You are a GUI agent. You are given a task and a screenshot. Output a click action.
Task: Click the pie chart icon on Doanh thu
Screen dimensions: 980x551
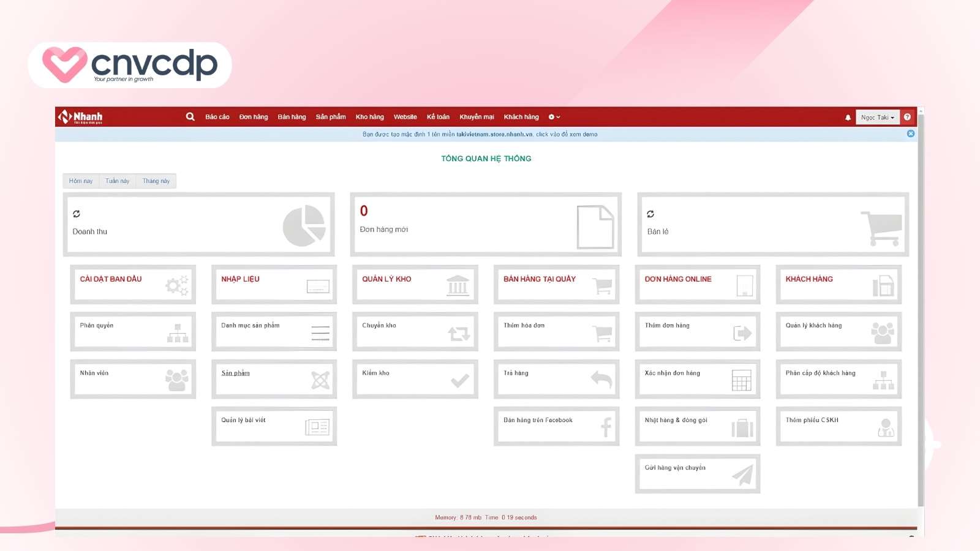[x=304, y=227]
